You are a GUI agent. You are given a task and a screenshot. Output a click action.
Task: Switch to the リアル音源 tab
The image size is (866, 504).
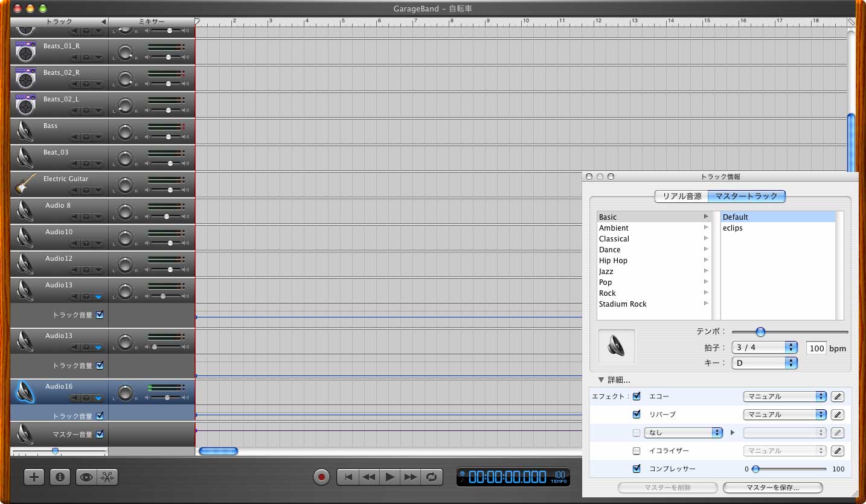[x=682, y=196]
